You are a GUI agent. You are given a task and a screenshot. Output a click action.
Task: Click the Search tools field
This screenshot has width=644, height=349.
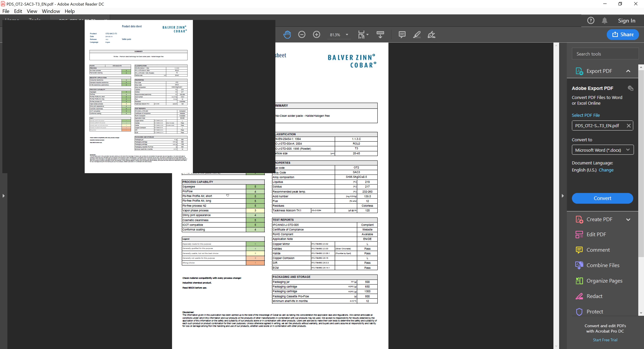click(605, 54)
